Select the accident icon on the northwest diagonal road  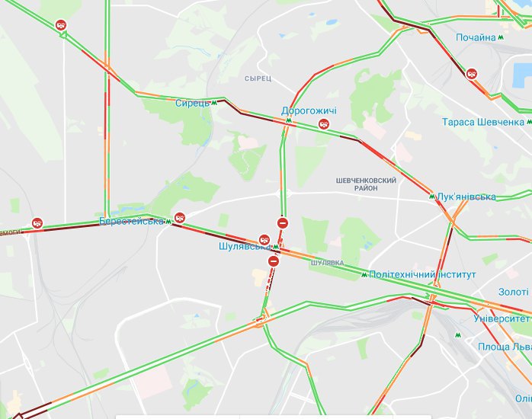pos(61,24)
